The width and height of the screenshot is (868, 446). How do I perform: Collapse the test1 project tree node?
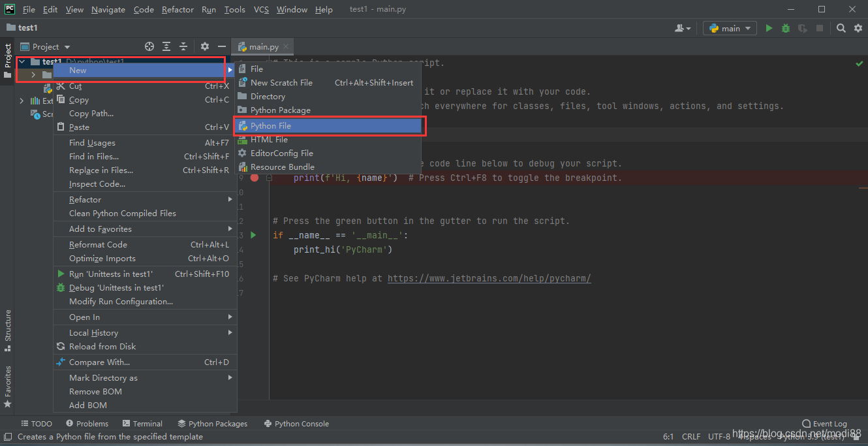22,61
